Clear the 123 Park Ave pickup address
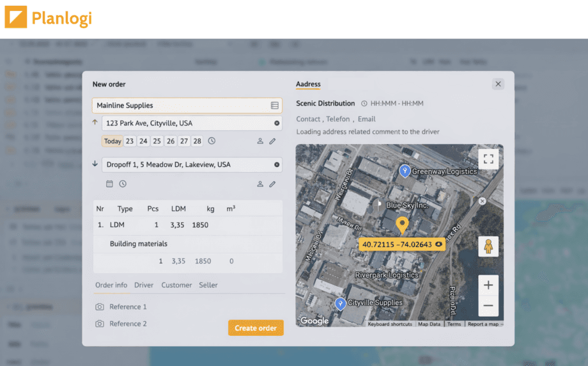The image size is (588, 366). coord(277,123)
